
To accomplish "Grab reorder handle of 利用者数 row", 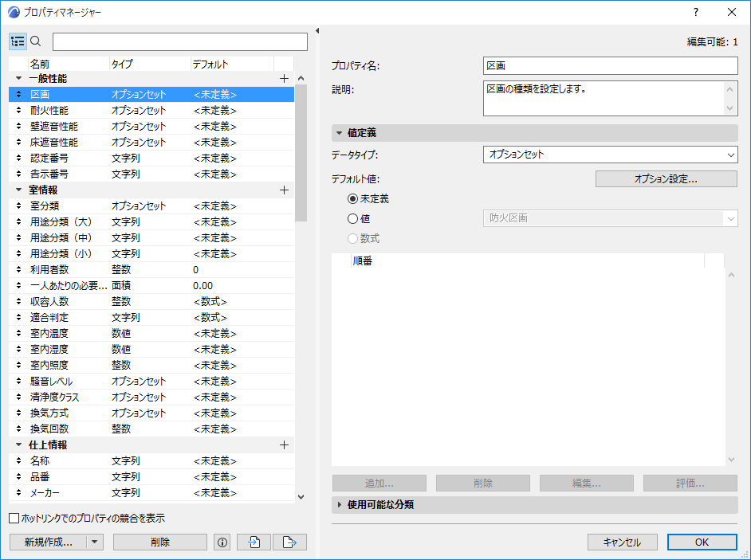I will click(18, 269).
